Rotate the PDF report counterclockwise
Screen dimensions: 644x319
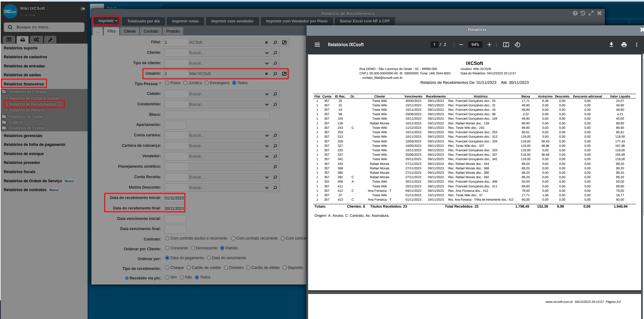point(517,45)
